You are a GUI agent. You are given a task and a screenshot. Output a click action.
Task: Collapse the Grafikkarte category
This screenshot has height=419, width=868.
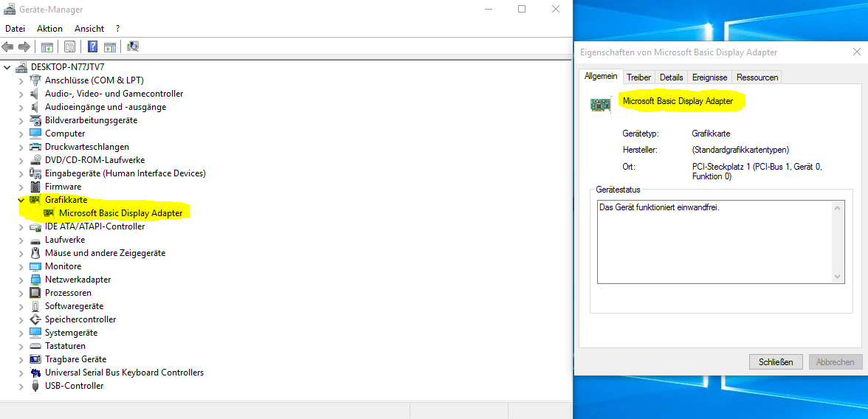21,200
